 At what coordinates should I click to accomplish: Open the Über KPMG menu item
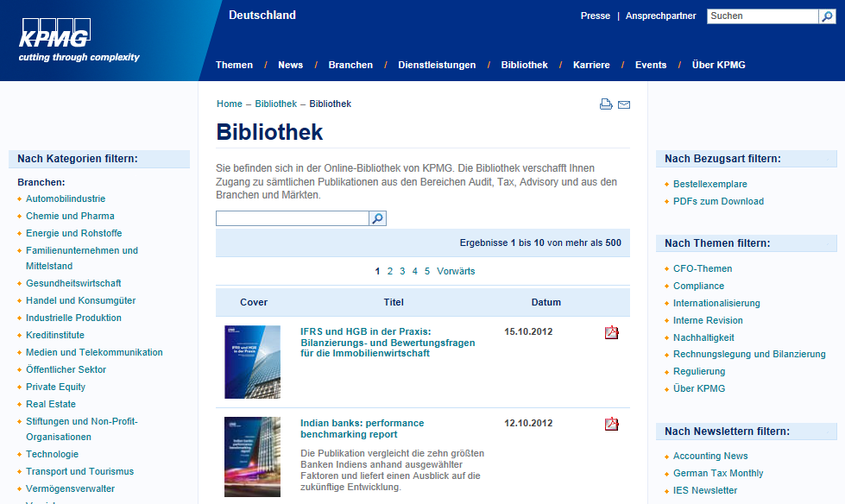718,65
